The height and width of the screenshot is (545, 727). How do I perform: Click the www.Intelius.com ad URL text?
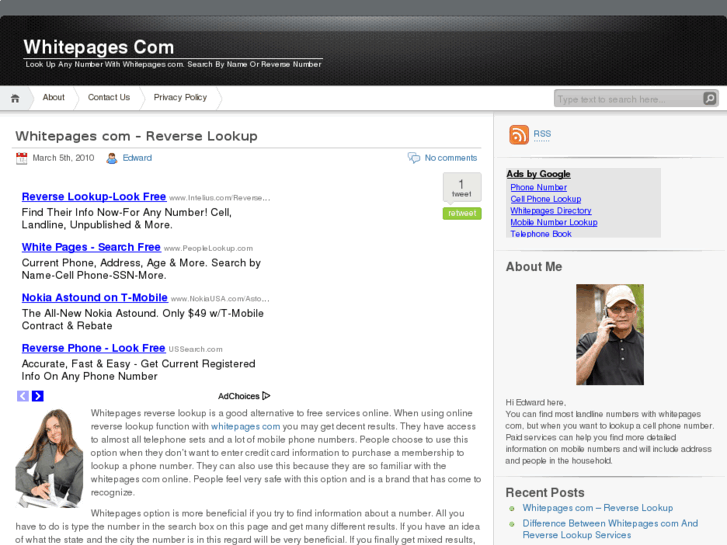(x=220, y=198)
